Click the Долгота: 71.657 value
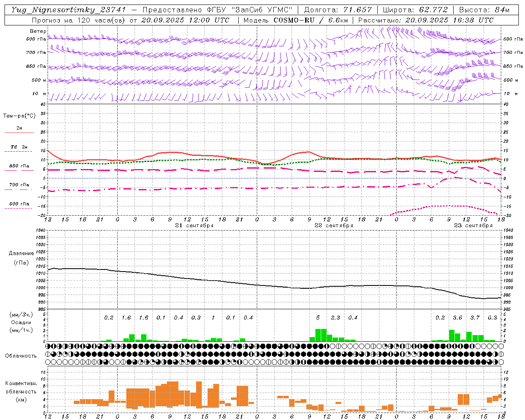 (x=338, y=10)
